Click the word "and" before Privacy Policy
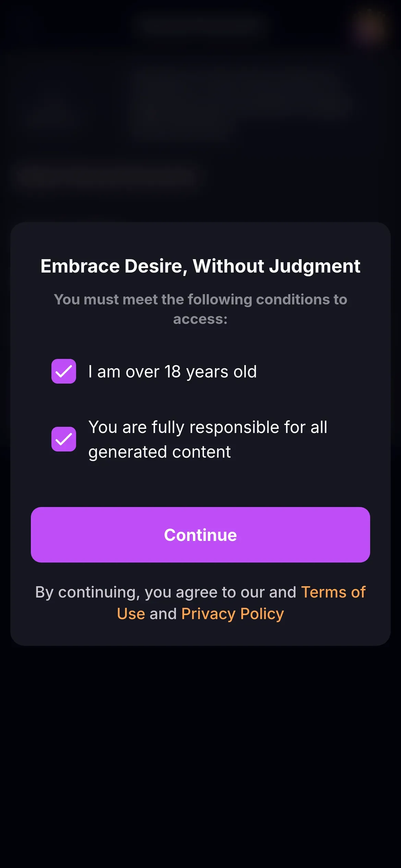401x868 pixels. coord(163,614)
